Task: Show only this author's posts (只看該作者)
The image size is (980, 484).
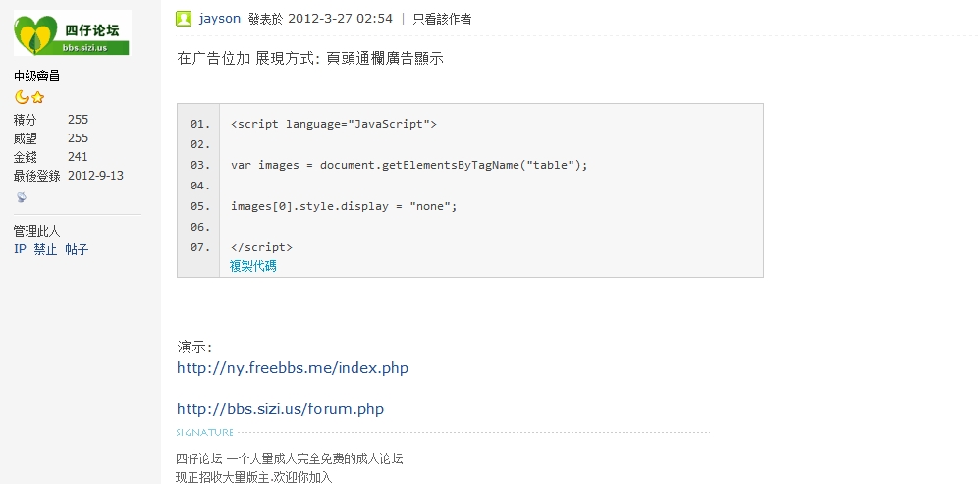Action: point(442,19)
